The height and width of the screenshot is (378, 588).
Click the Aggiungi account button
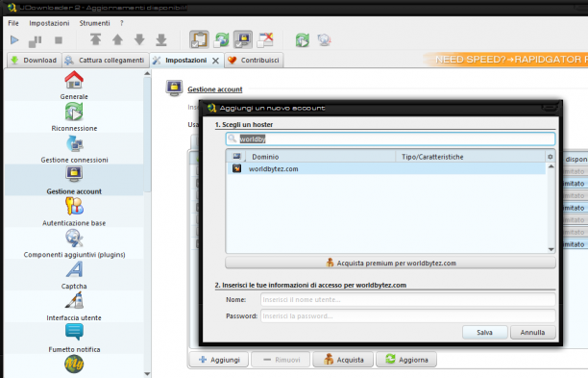pyautogui.click(x=219, y=360)
